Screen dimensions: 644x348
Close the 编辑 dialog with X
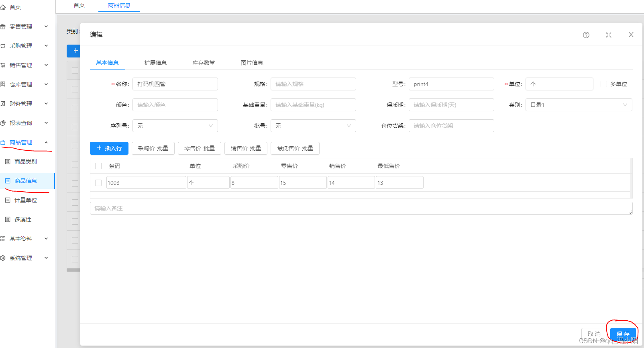click(631, 35)
